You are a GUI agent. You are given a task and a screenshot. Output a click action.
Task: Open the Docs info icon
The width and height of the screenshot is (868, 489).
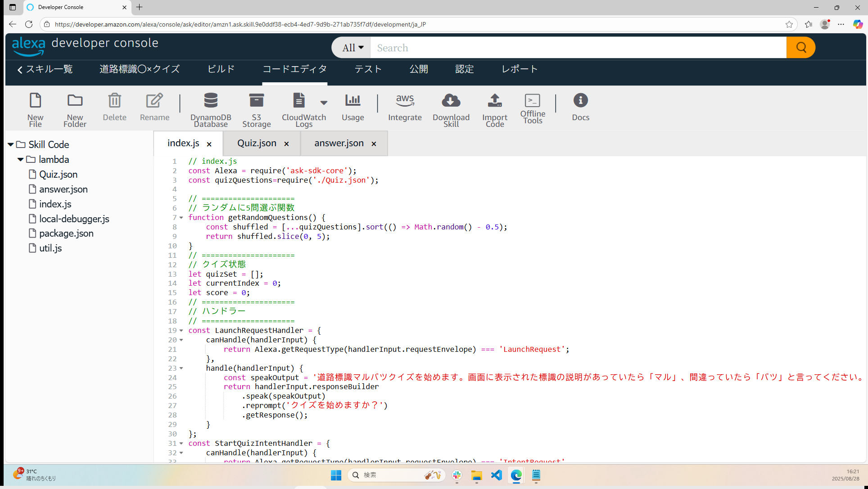point(580,101)
